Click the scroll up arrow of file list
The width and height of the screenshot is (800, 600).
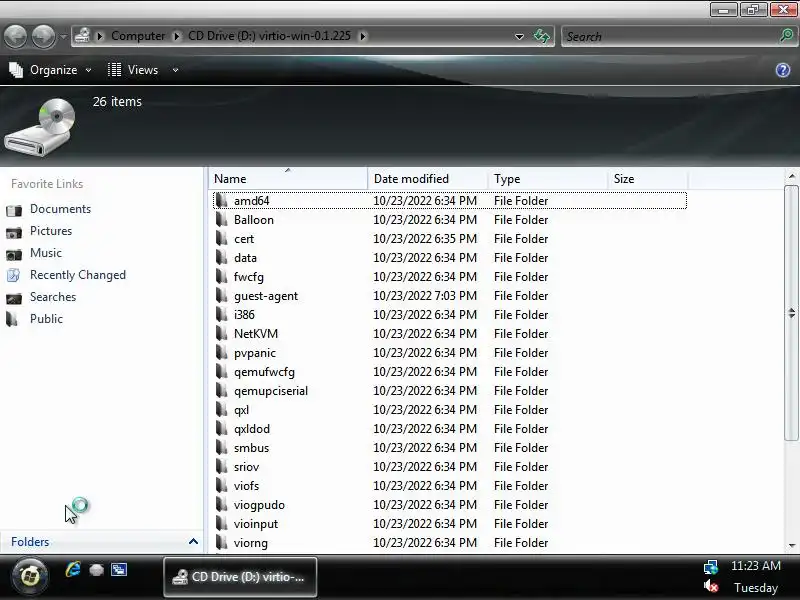791,177
